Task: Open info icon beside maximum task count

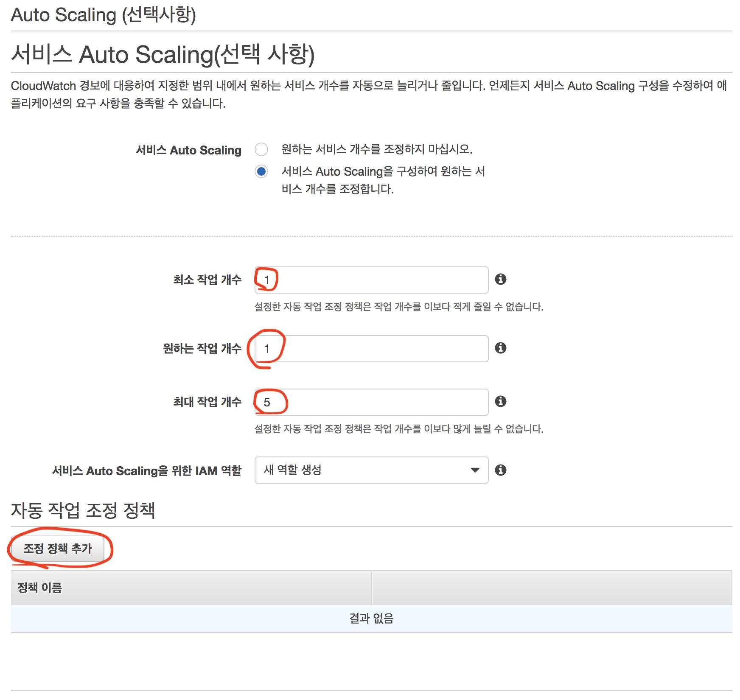Action: (x=501, y=401)
